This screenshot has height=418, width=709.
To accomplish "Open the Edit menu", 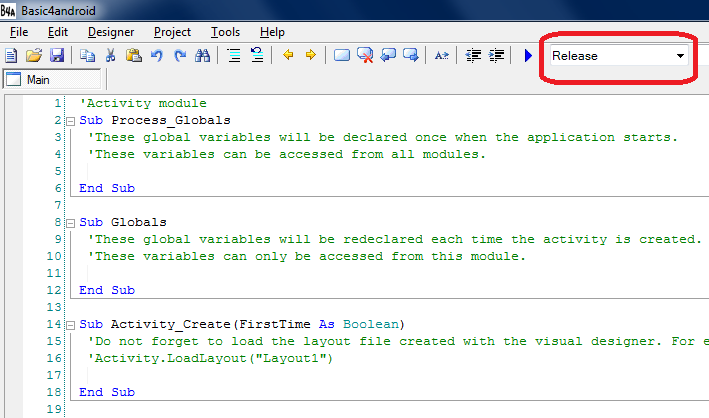I will (58, 32).
